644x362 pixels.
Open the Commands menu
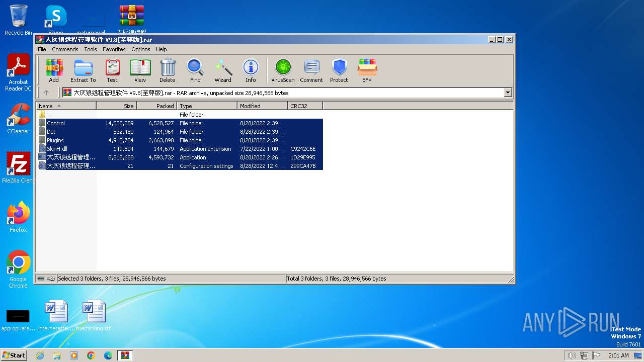[65, 49]
